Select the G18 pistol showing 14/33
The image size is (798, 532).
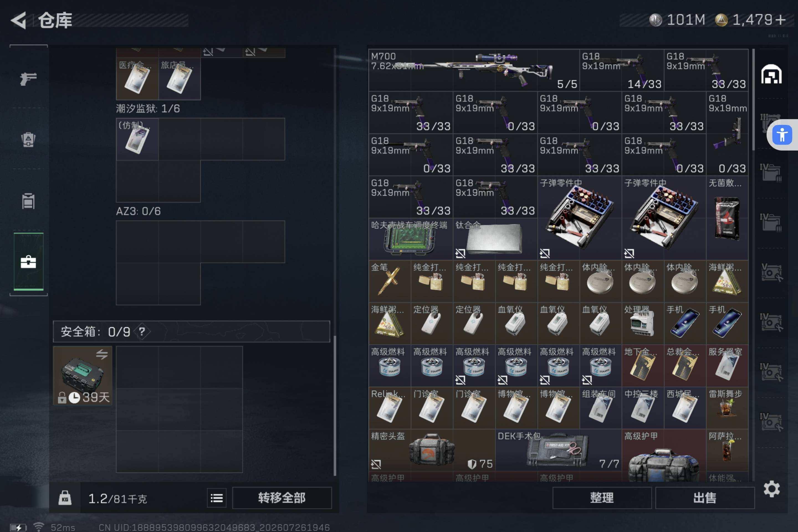point(621,70)
